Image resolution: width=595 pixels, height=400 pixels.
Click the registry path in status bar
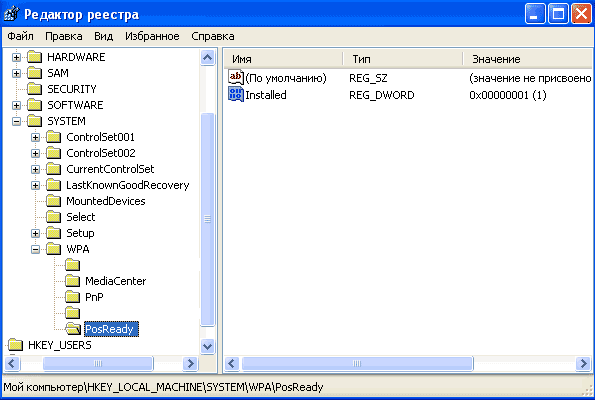[163, 387]
